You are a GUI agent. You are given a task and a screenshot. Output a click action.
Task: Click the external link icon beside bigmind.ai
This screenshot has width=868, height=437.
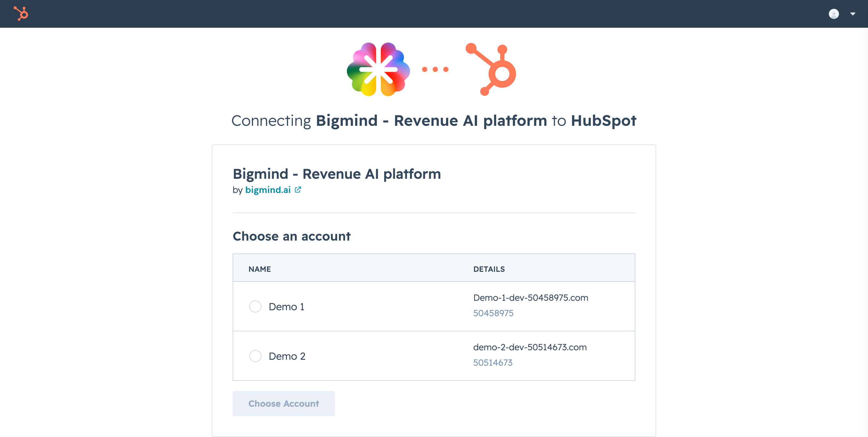point(298,189)
